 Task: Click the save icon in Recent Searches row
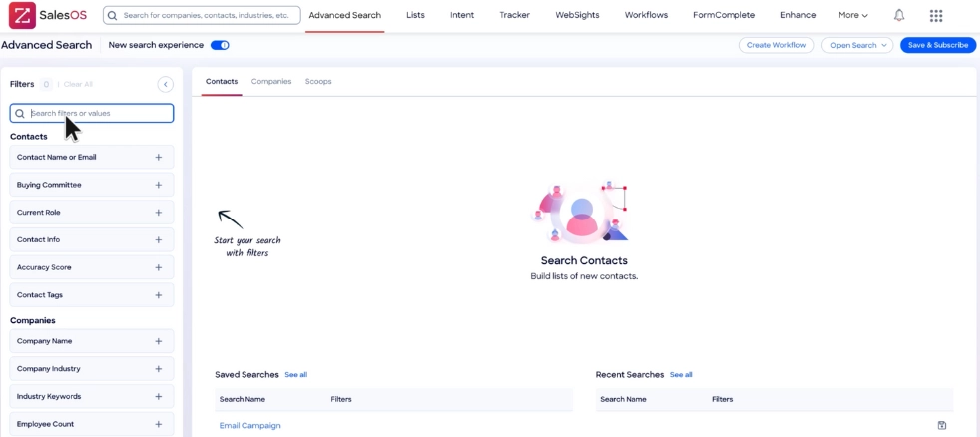[x=942, y=425]
